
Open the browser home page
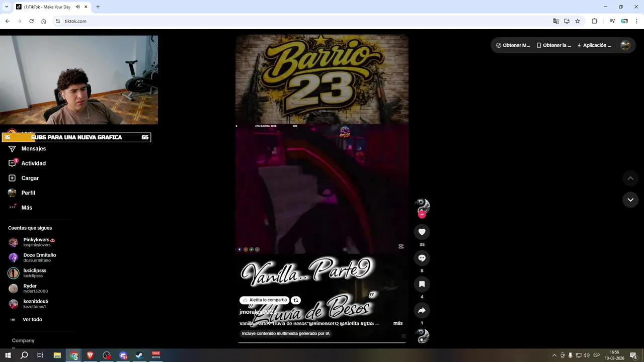(x=43, y=21)
